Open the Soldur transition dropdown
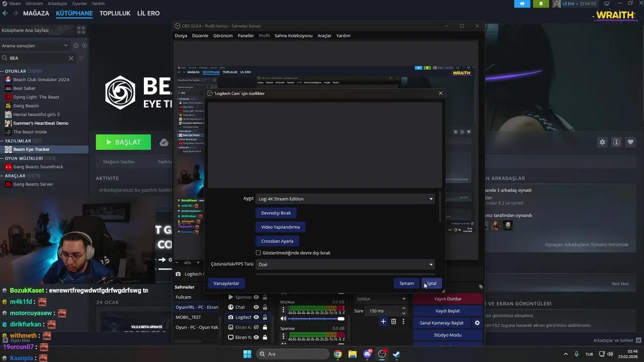The width and height of the screenshot is (644, 362). point(381,299)
